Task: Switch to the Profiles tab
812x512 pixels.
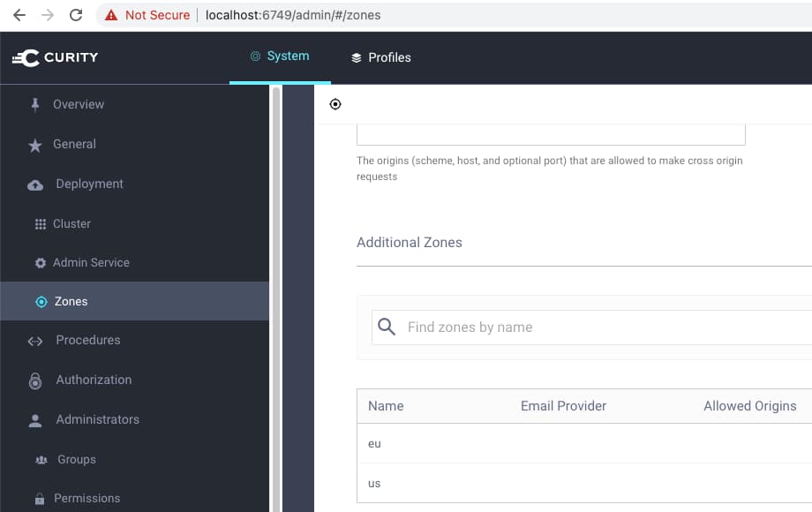Action: coord(380,57)
